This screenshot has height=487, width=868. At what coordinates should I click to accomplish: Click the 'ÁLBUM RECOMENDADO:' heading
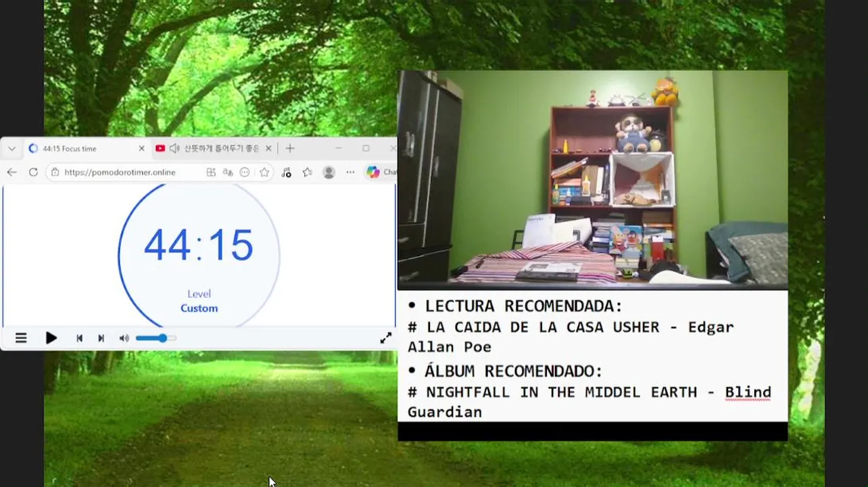[x=514, y=371]
